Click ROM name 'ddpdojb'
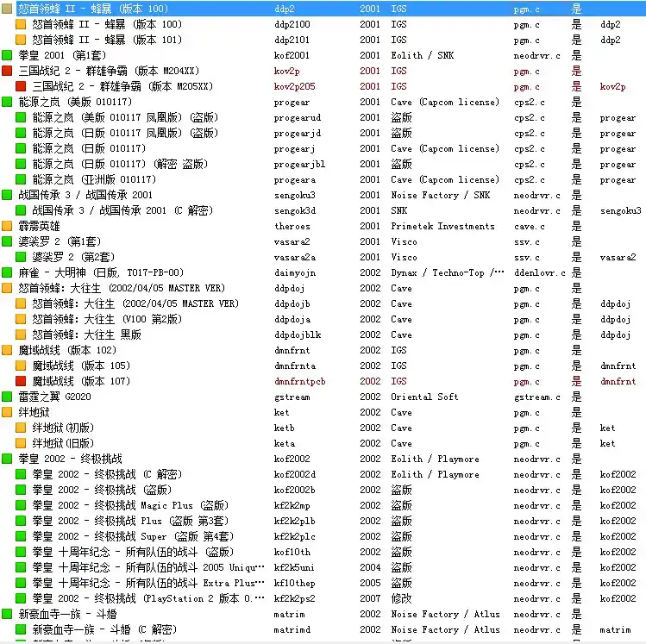 tap(292, 303)
